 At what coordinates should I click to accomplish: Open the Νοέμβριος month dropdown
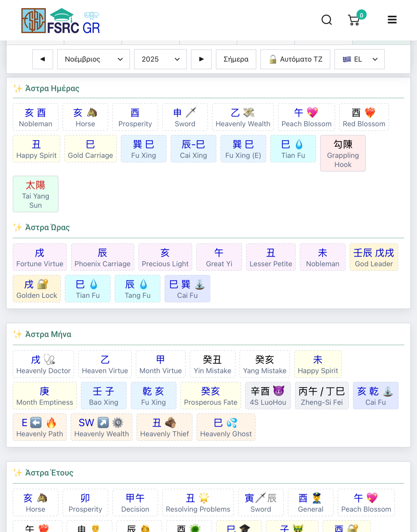(93, 59)
